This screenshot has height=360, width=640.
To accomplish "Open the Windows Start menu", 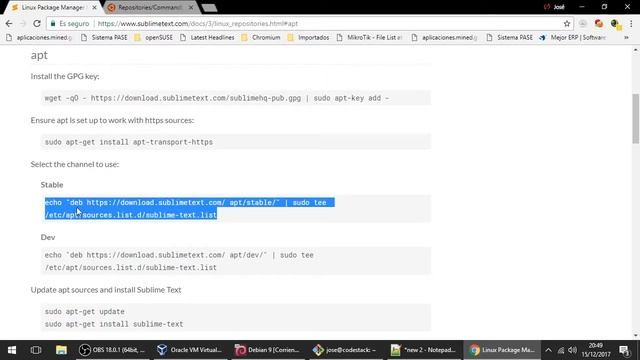I will 12,350.
